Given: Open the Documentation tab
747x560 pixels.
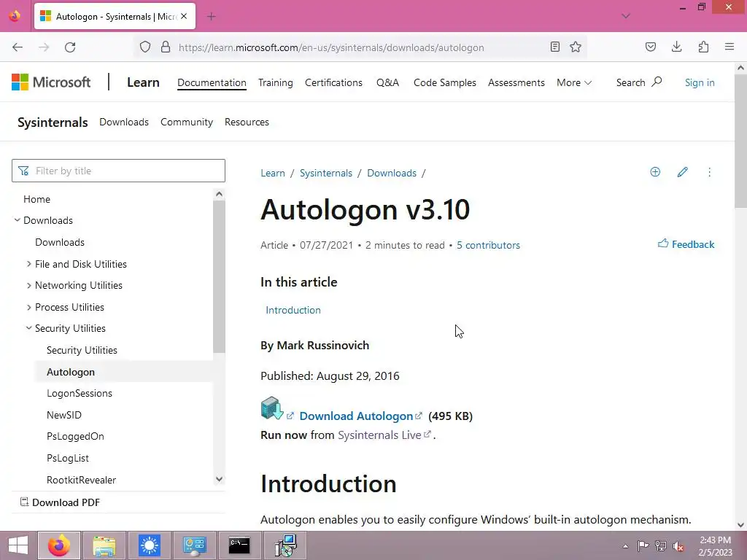Looking at the screenshot, I should tap(212, 82).
